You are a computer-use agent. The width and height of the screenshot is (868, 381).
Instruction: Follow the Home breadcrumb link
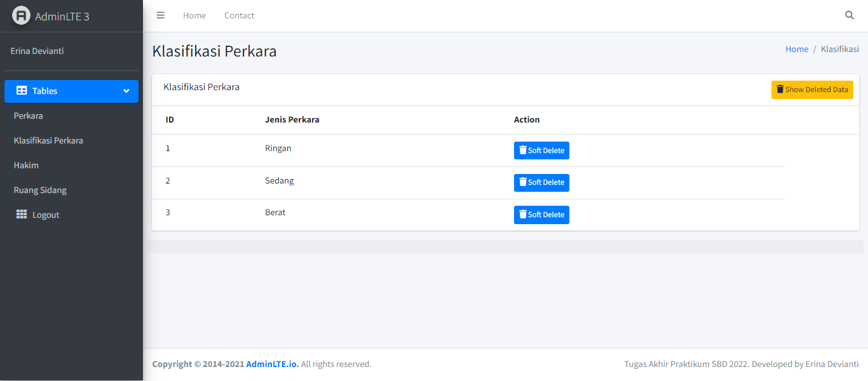[x=796, y=48]
